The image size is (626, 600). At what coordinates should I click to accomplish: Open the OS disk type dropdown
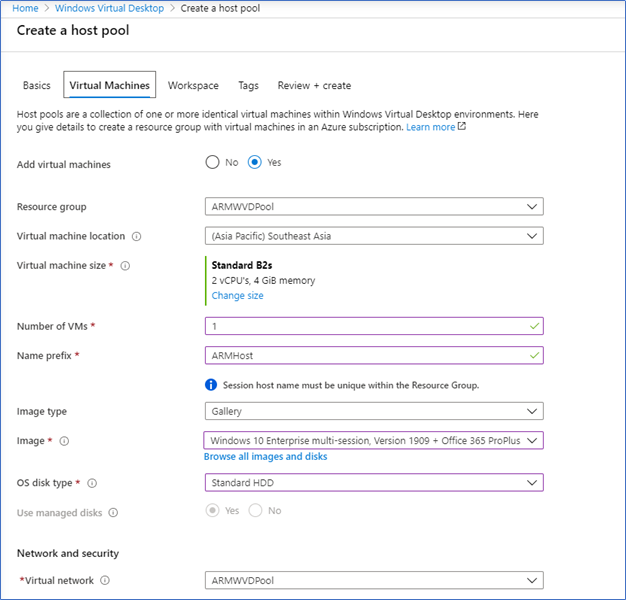tap(374, 483)
